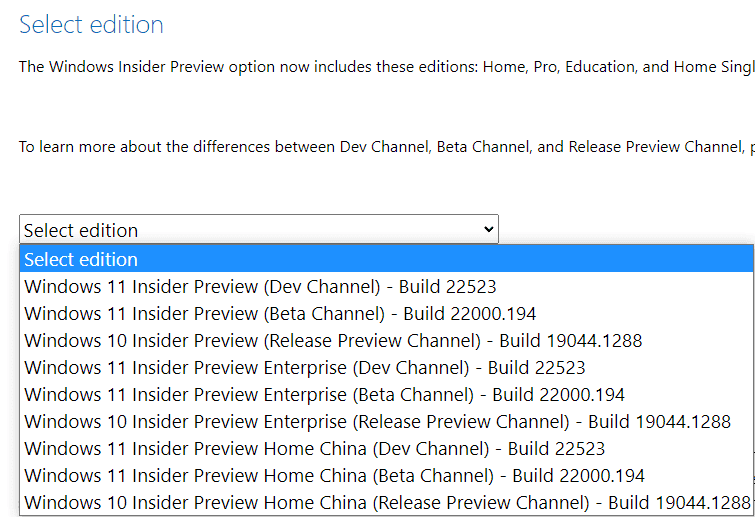The image size is (755, 517).
Task: Click Dev Channel in the learn more sentence
Action: [384, 146]
